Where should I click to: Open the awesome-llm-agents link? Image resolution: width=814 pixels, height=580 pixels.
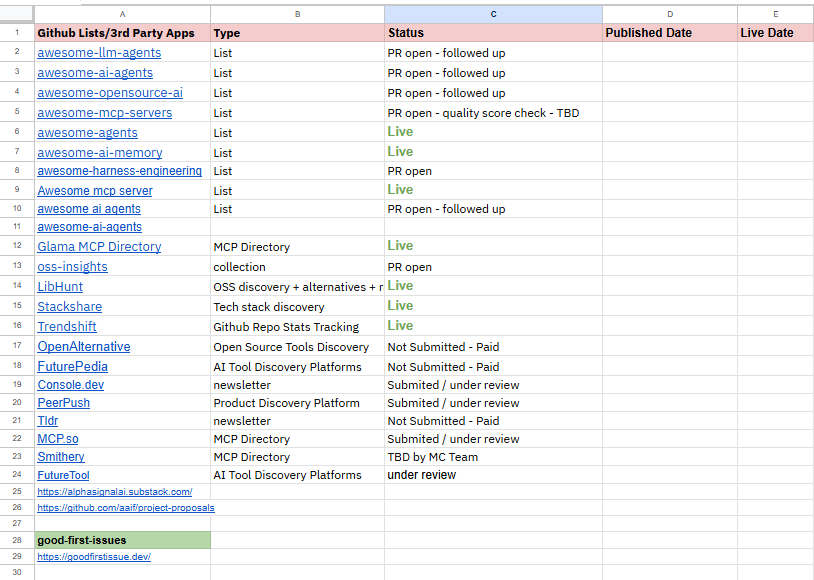(99, 53)
